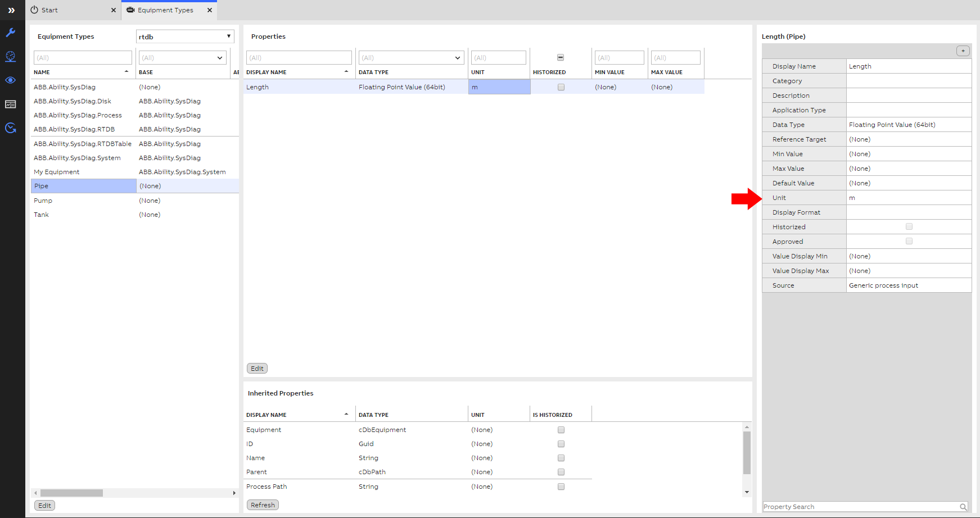The image size is (980, 518).
Task: Check Historized in Length (Pipe) panel
Action: tap(909, 226)
